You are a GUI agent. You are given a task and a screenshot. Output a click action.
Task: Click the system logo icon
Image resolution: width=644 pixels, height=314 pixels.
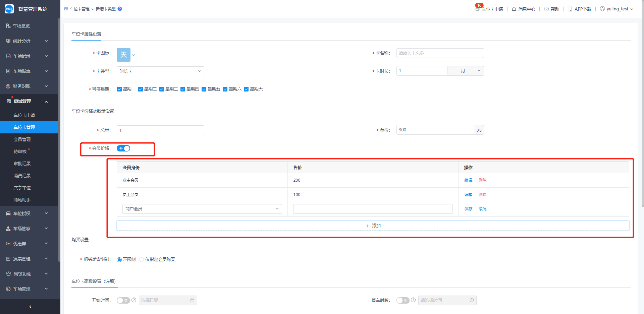[x=9, y=9]
